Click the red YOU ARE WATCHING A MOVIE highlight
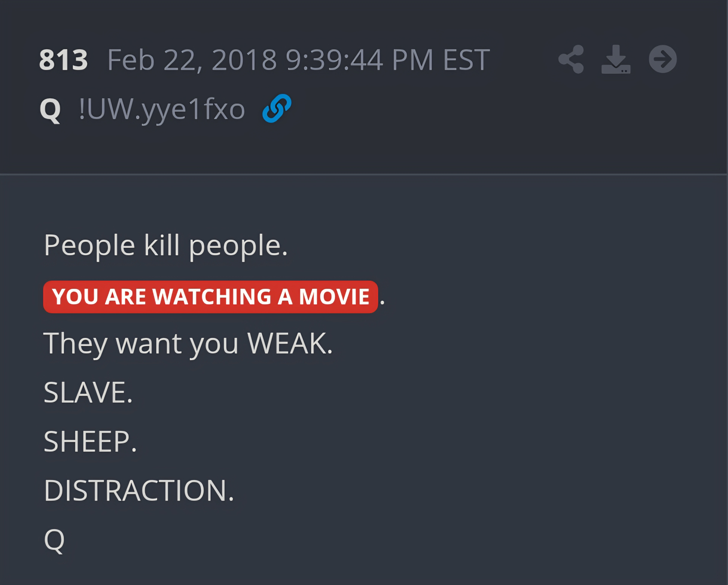 pos(210,297)
